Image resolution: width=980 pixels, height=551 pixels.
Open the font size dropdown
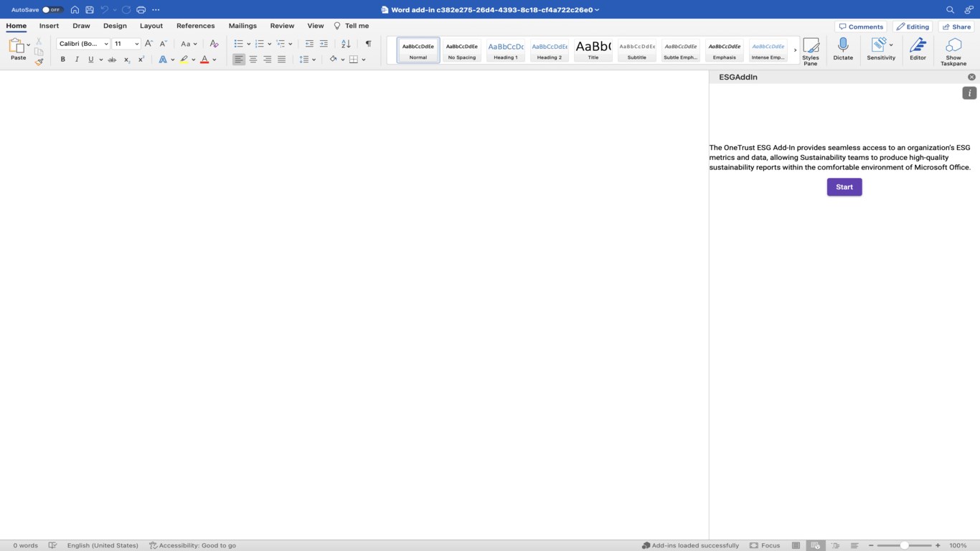136,44
